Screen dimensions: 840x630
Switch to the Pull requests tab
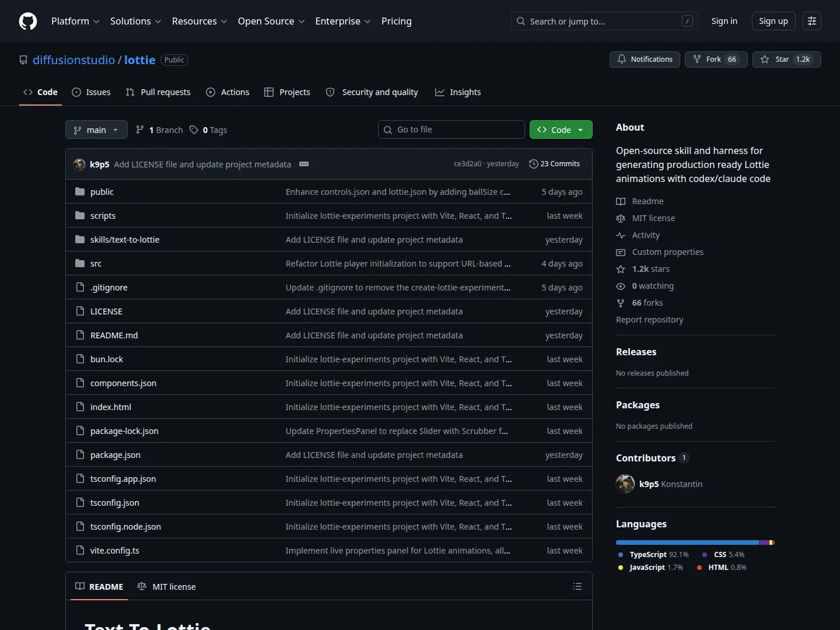(x=158, y=92)
